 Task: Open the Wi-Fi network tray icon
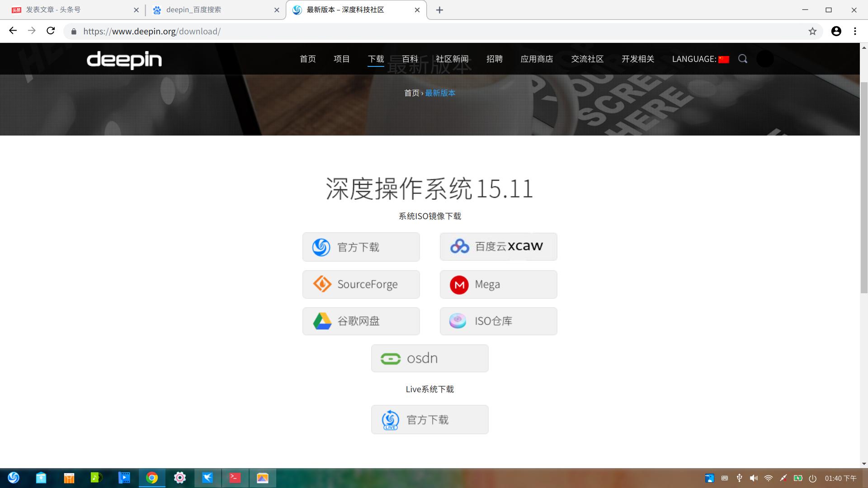(769, 478)
